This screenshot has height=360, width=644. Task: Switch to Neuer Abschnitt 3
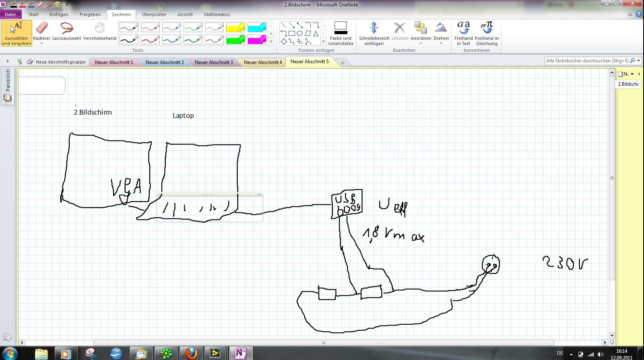click(x=214, y=62)
